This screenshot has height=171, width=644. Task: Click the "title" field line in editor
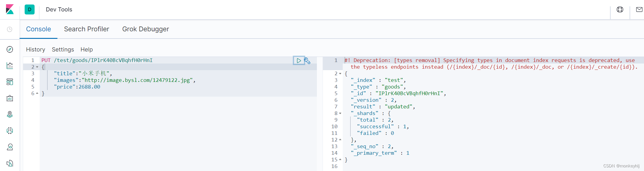click(83, 73)
